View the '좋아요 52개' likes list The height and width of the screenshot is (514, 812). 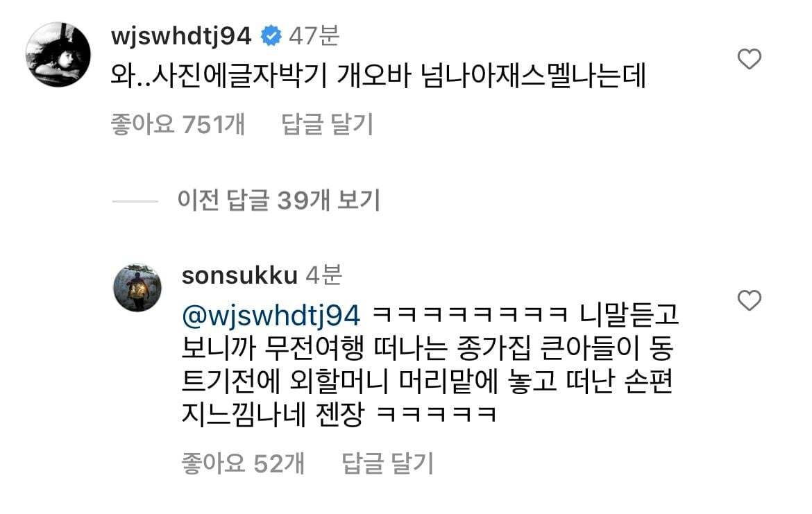(243, 463)
